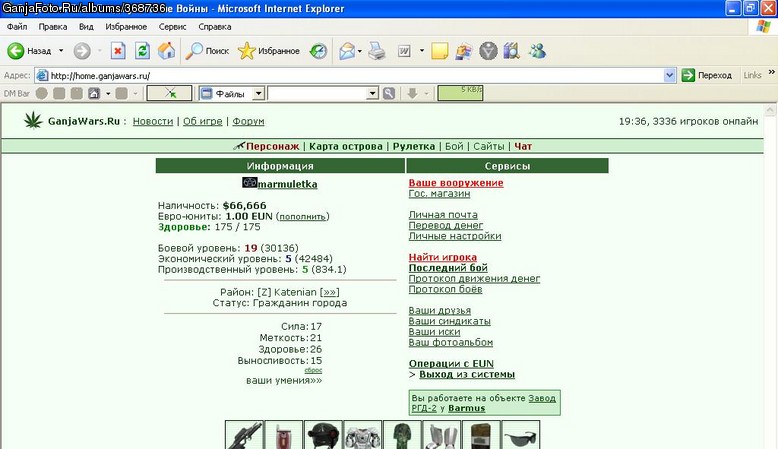Click the syndicate icon beside marmuletka
Screen dimensions: 778x449
[x=250, y=183]
